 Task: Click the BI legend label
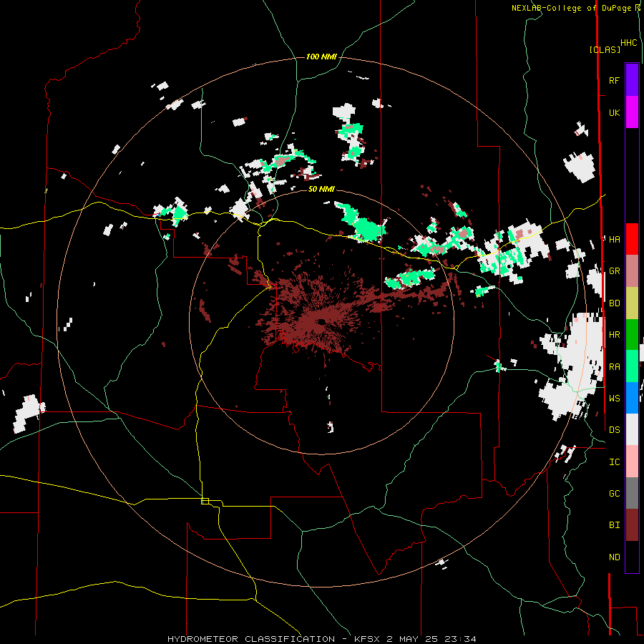click(x=614, y=525)
